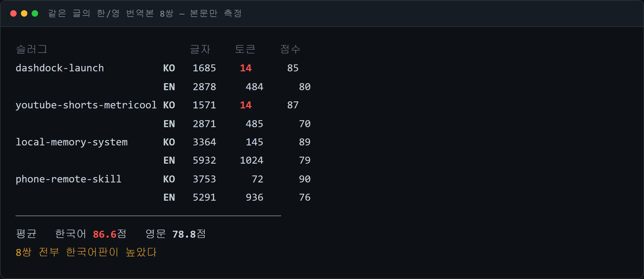
Task: Click the English average 78.8점 value
Action: 189,234
